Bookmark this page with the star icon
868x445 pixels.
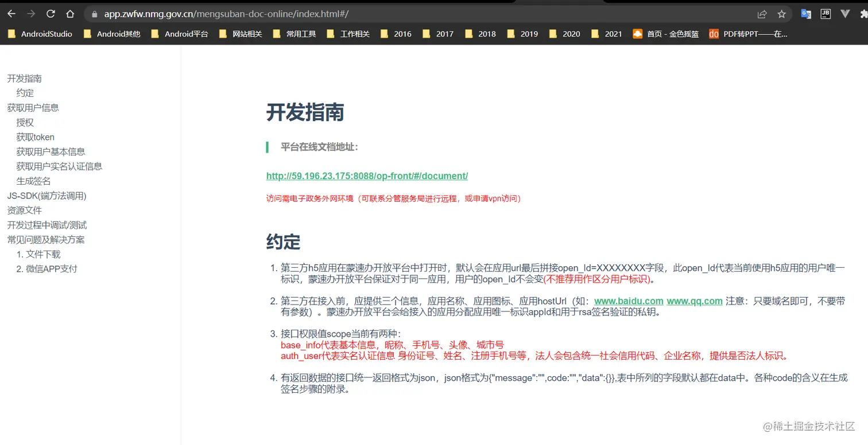(x=781, y=14)
